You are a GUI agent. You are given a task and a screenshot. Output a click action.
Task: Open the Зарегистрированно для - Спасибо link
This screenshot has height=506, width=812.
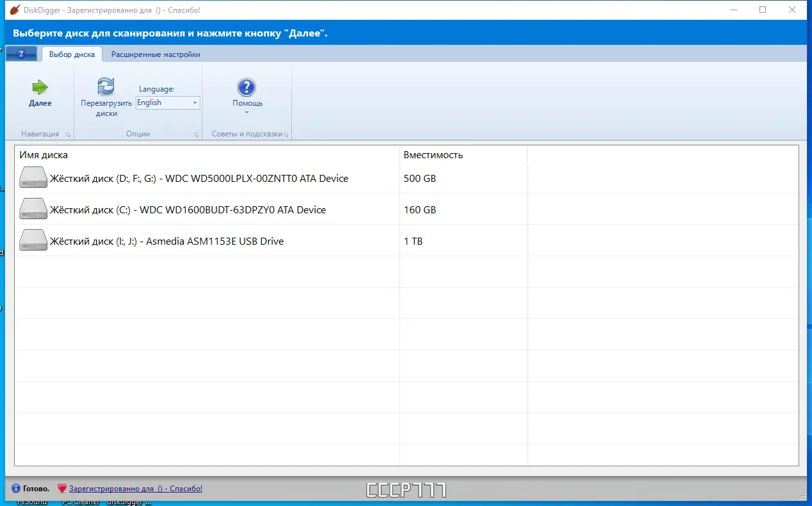136,489
